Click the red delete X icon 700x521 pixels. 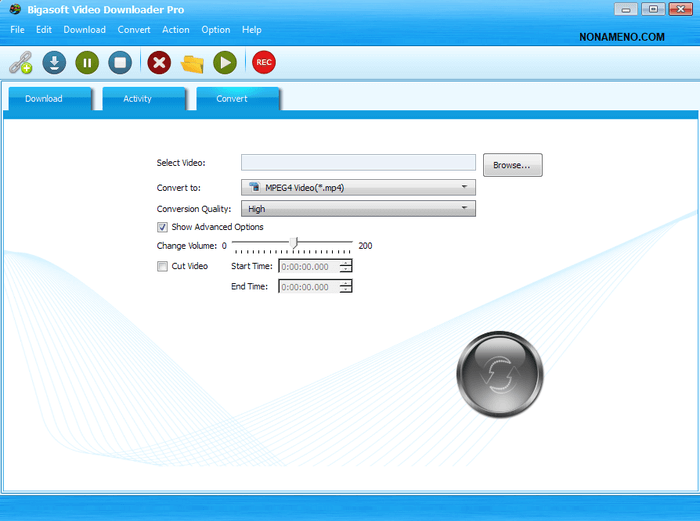158,63
